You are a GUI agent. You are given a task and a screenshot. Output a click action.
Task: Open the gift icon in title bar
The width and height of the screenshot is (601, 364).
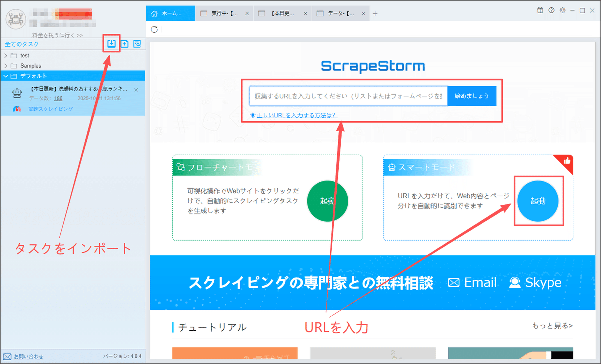540,10
